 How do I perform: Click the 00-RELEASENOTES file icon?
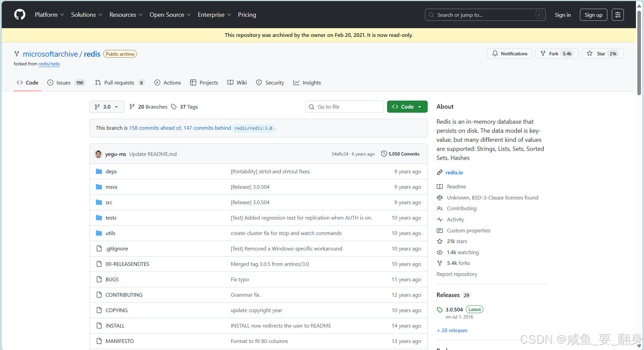(x=99, y=264)
